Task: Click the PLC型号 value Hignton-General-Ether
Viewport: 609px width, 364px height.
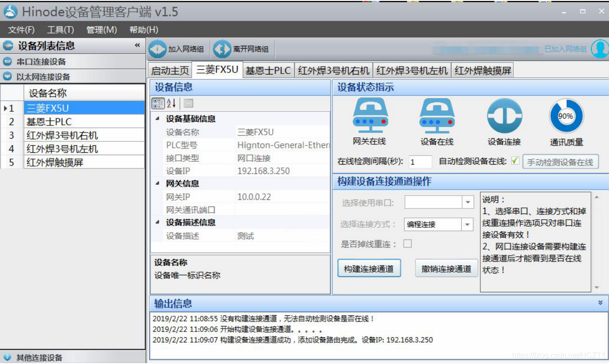Action: [283, 145]
